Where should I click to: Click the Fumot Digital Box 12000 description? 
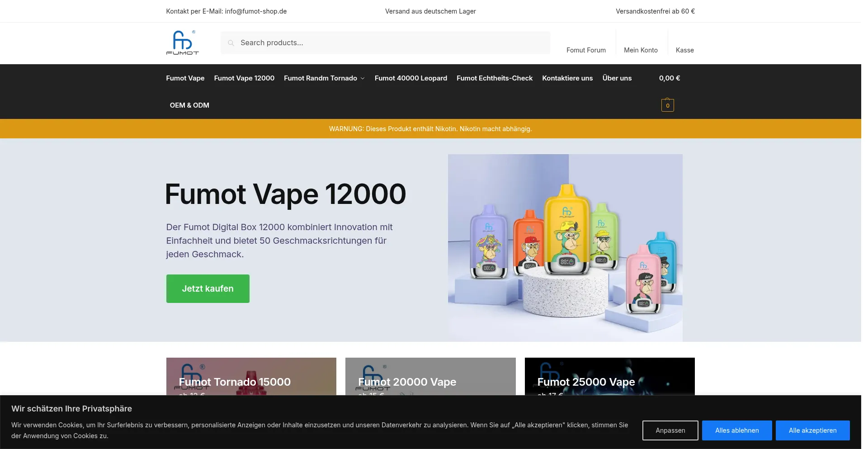279,241
